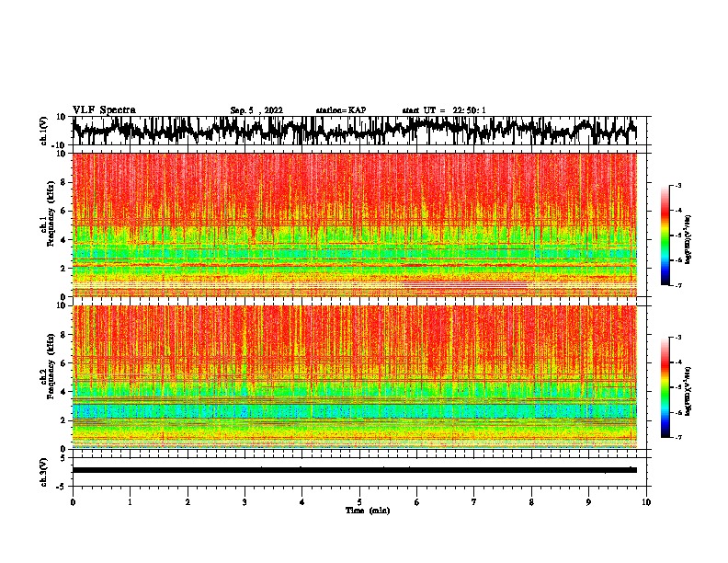The height and width of the screenshot is (563, 728).
Task: Click time axis tick label "9"
Action: click(588, 502)
